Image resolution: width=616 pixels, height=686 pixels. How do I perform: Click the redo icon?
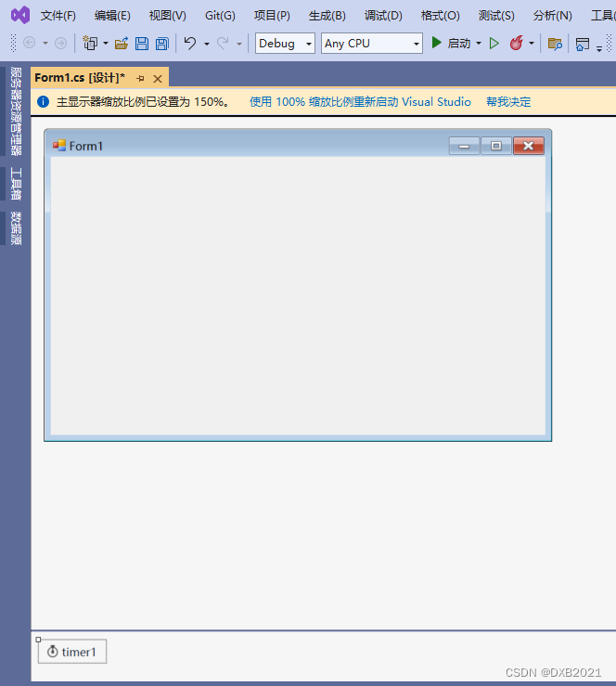point(223,43)
